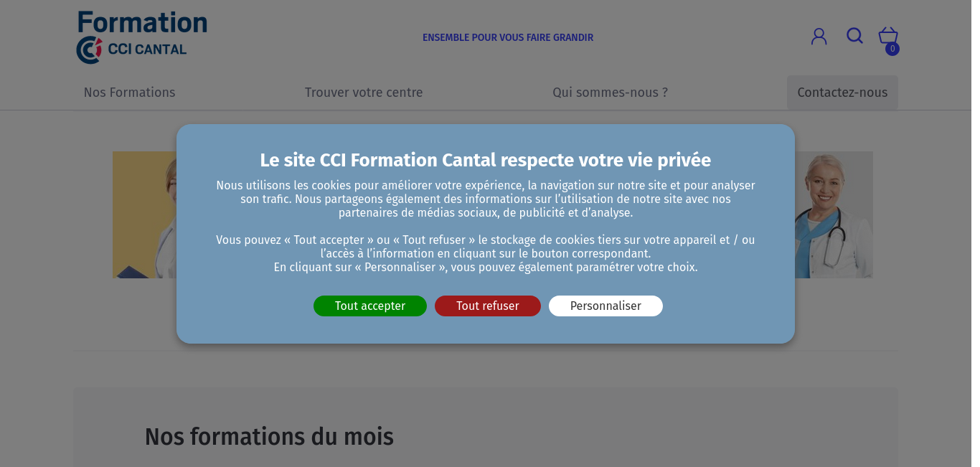Refuse all cookies with Tout refuser
The image size is (980, 467).
click(488, 306)
